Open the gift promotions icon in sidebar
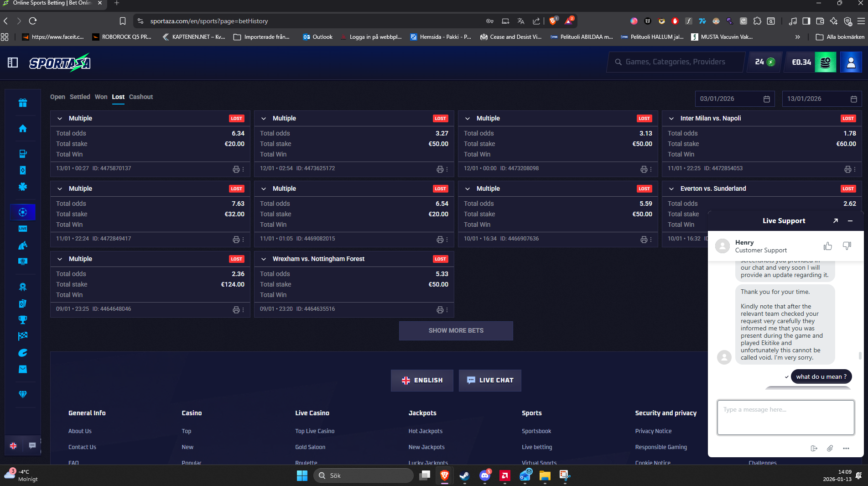Viewport: 868px width, 486px height. pyautogui.click(x=23, y=103)
